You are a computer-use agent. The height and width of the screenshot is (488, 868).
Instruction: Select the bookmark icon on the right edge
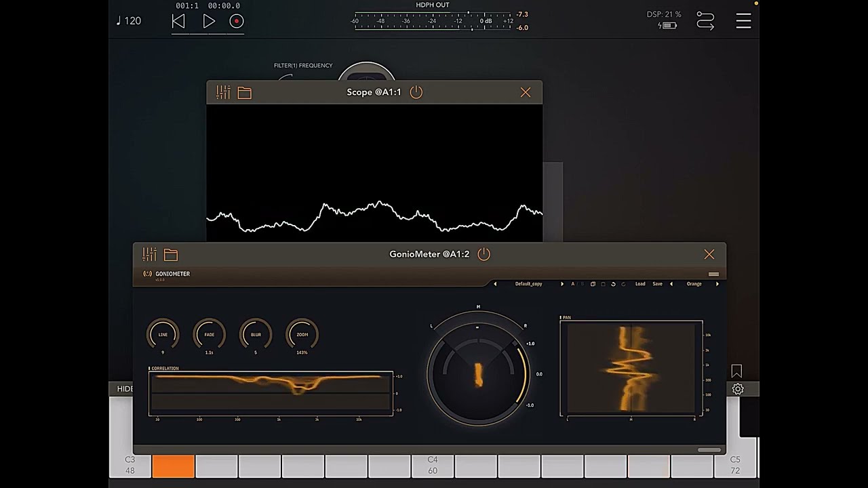coord(736,371)
